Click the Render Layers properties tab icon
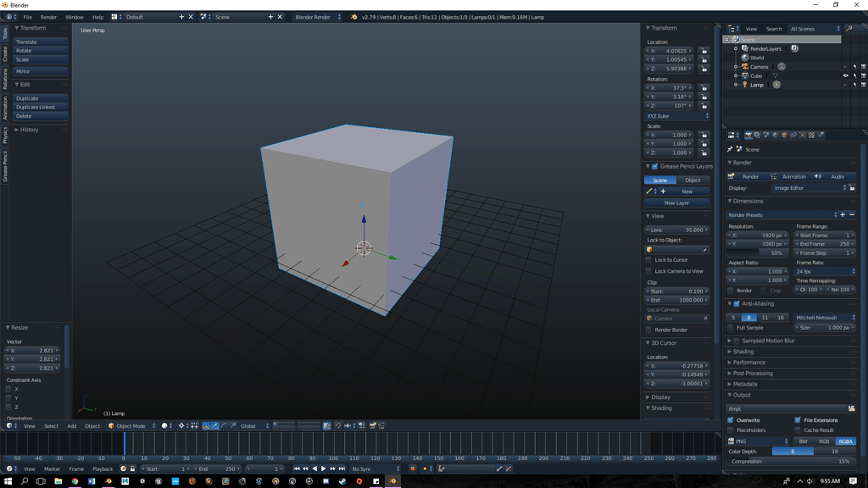Viewport: 868px width, 488px height. [757, 135]
